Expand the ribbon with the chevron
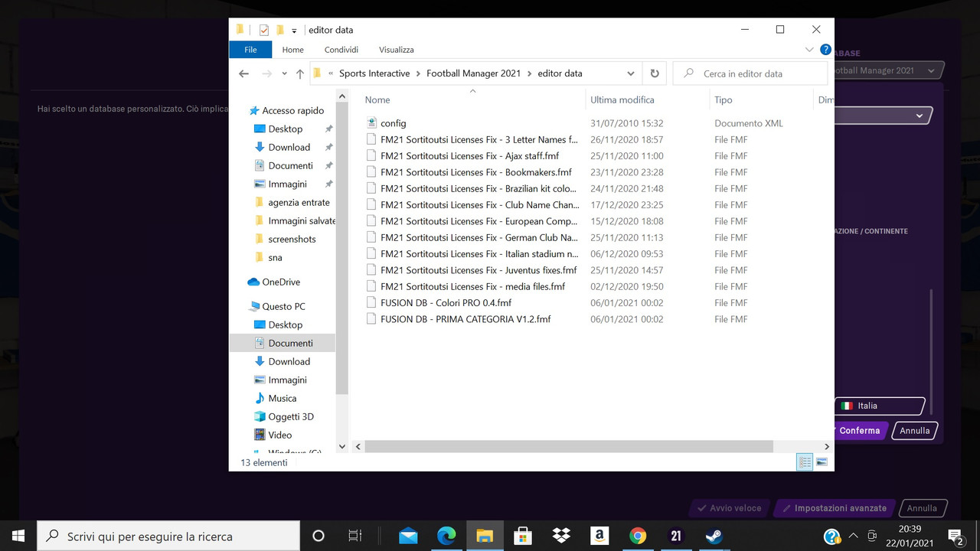Screen dimensions: 980x551 tap(809, 50)
